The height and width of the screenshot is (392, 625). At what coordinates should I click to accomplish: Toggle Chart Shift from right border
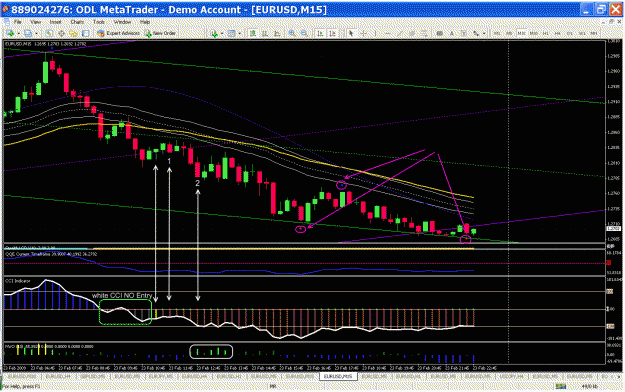(332, 33)
